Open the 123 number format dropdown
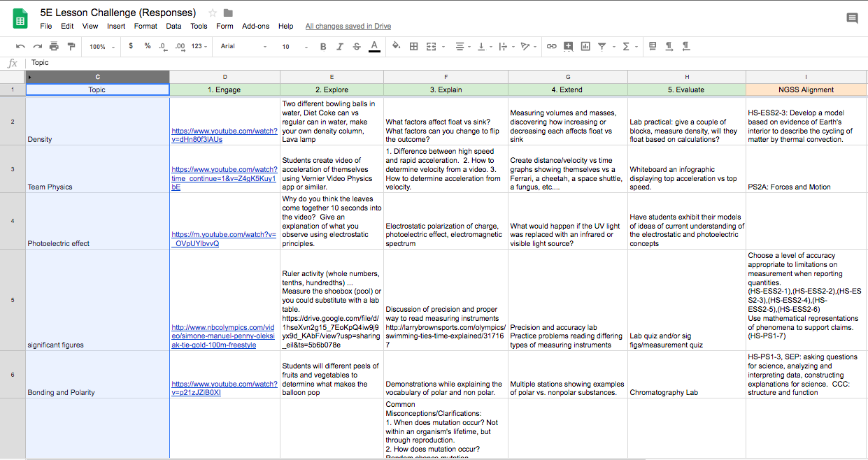868x460 pixels. (x=199, y=47)
